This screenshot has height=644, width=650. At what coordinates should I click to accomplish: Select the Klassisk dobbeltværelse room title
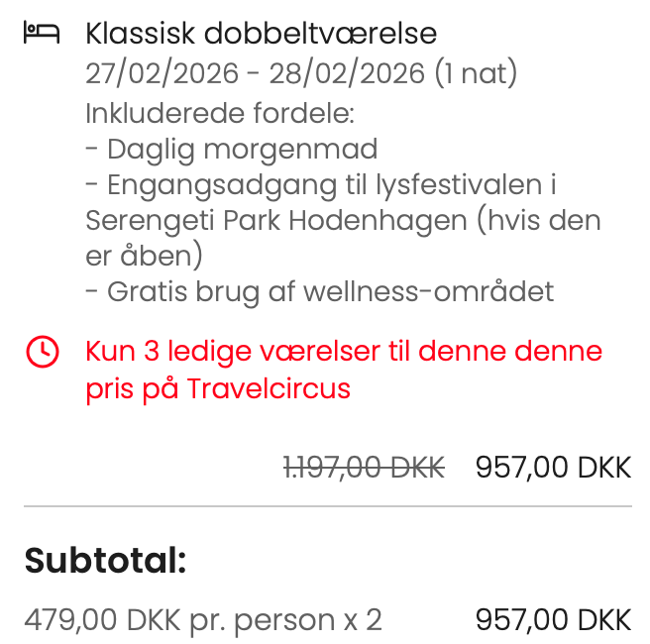[261, 34]
